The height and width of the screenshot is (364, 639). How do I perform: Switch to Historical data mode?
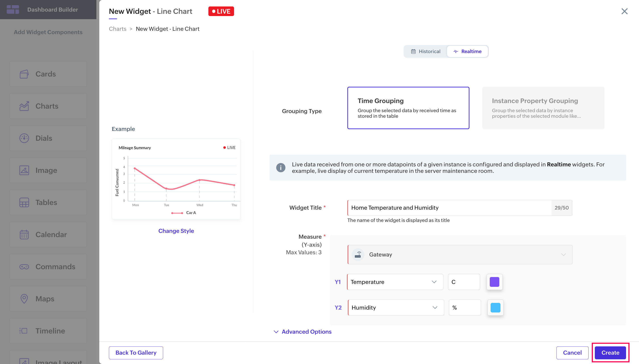[425, 52]
